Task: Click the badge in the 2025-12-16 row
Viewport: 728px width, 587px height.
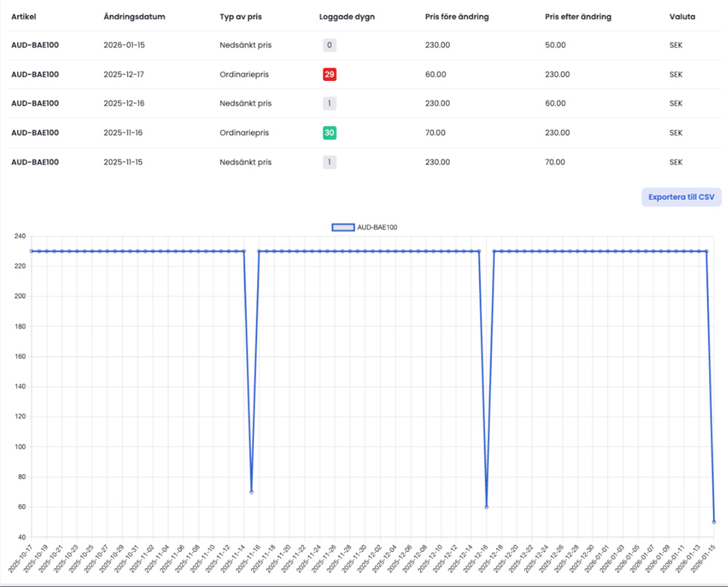Action: pyautogui.click(x=330, y=103)
